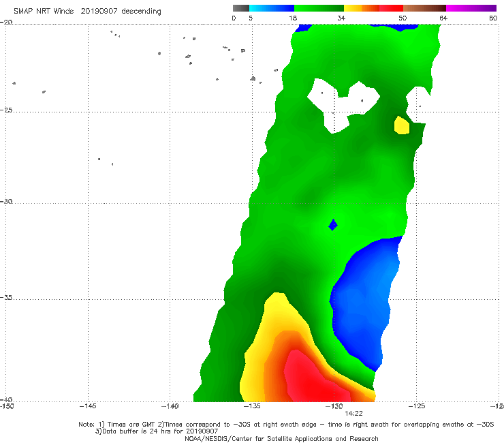Click the "64" label under the color bar
The height and width of the screenshot is (443, 504).
[x=443, y=18]
